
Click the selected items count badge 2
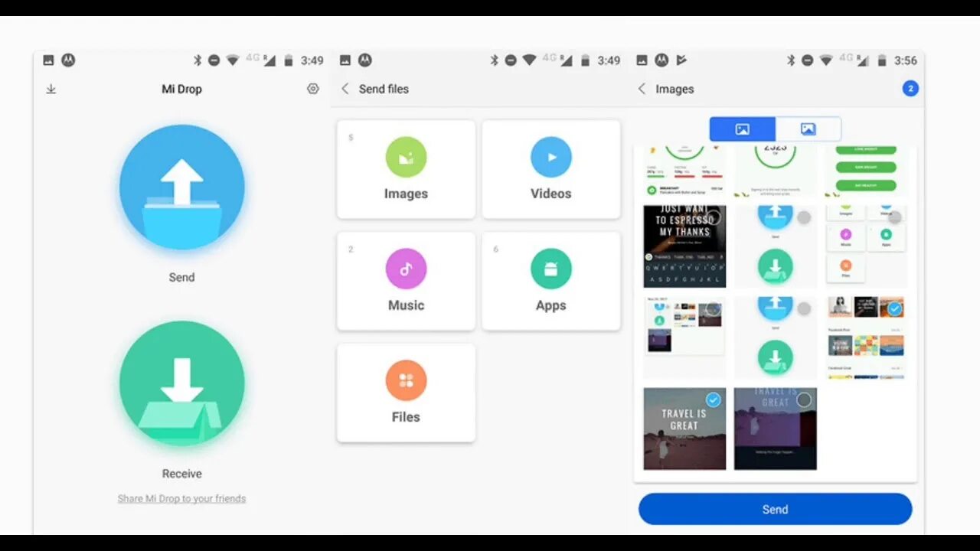(x=910, y=89)
